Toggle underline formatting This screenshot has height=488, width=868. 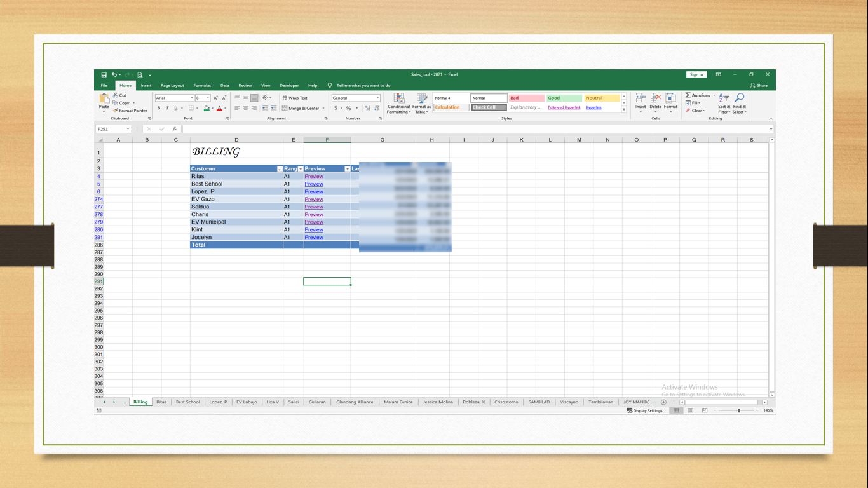tap(176, 108)
